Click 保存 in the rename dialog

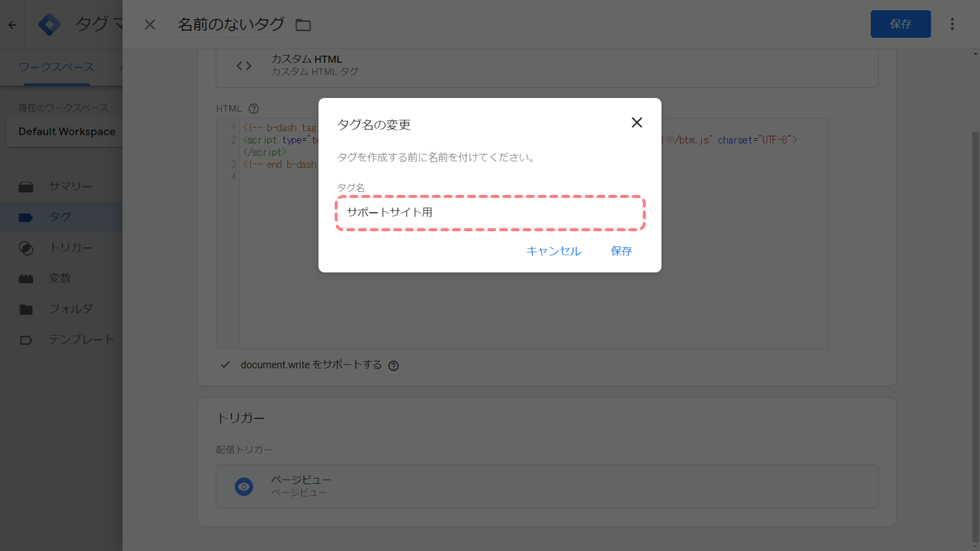click(621, 251)
